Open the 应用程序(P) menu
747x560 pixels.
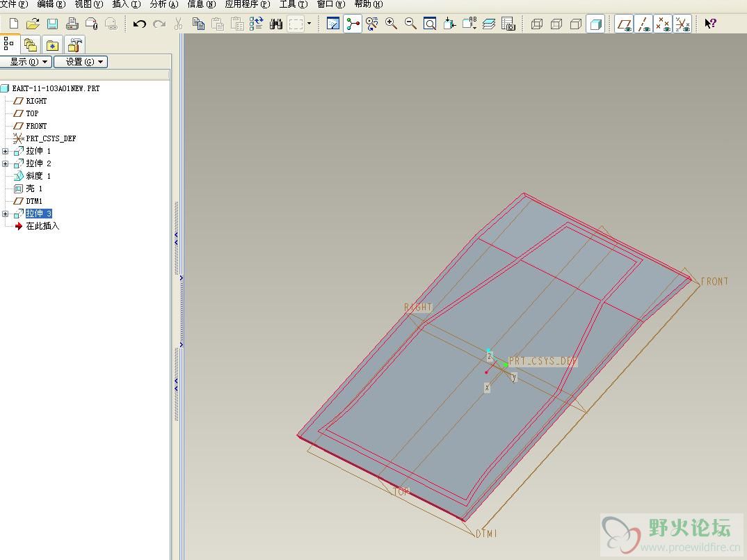(247, 4)
